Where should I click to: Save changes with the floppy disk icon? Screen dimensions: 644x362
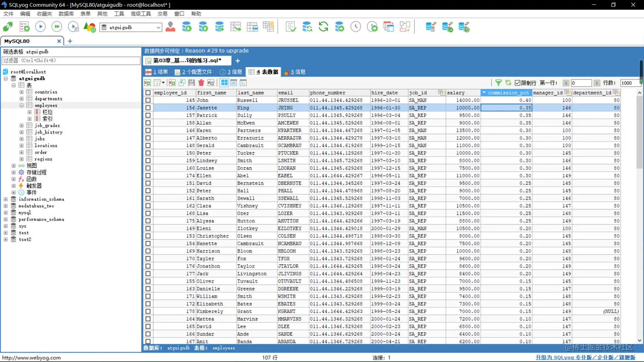pyautogui.click(x=192, y=83)
